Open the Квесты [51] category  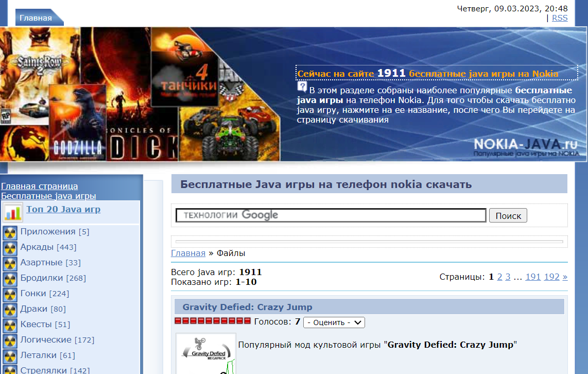tap(45, 324)
